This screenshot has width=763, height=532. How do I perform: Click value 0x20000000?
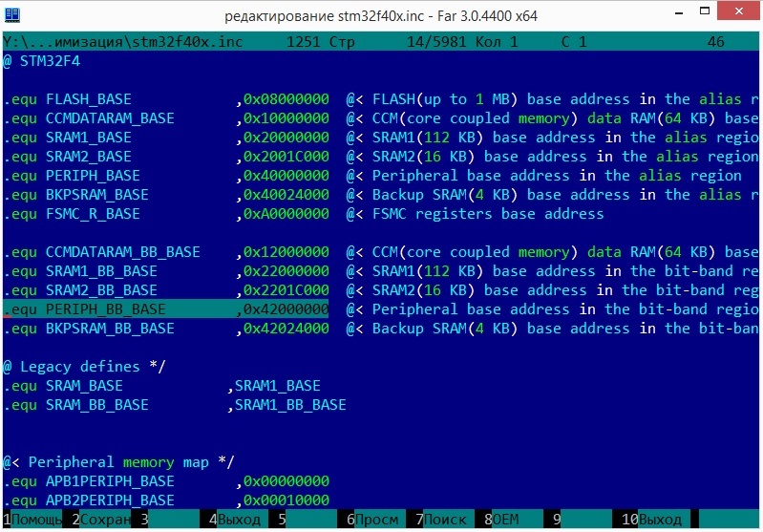click(286, 138)
